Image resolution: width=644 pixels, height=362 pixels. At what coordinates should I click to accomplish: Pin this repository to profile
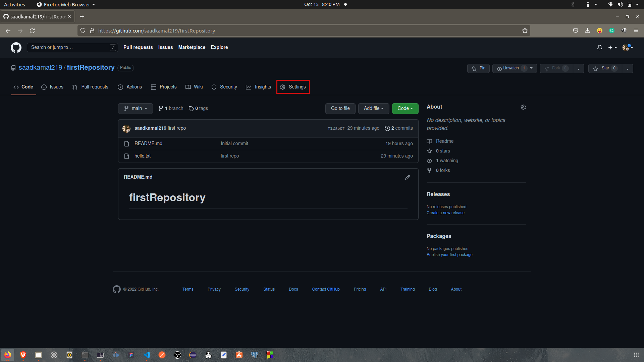(478, 68)
